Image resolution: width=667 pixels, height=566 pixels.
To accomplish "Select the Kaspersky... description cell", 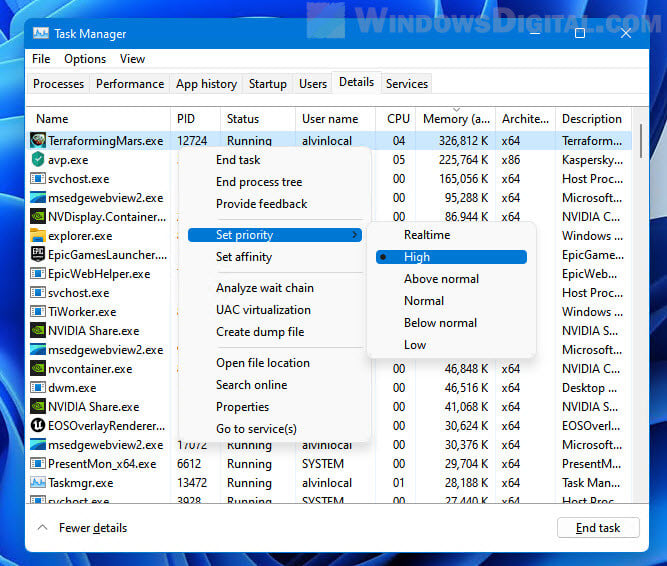I will (x=592, y=160).
